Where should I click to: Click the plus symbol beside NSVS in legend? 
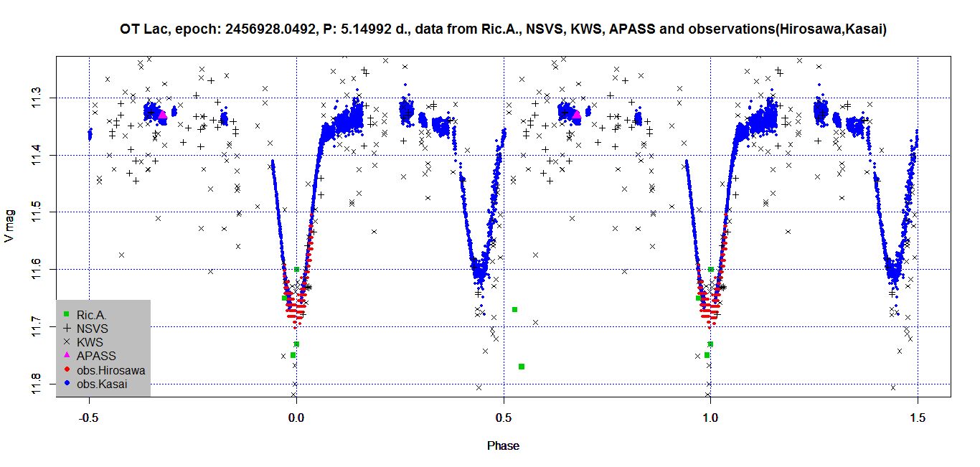66,329
